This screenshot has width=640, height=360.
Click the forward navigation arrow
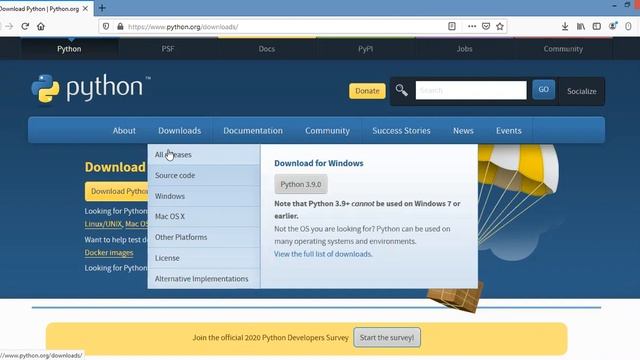tap(9, 27)
